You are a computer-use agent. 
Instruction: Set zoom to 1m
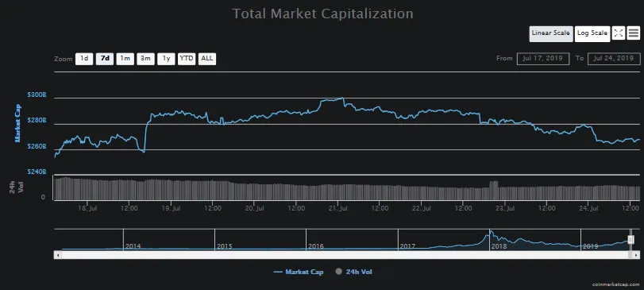click(x=125, y=59)
